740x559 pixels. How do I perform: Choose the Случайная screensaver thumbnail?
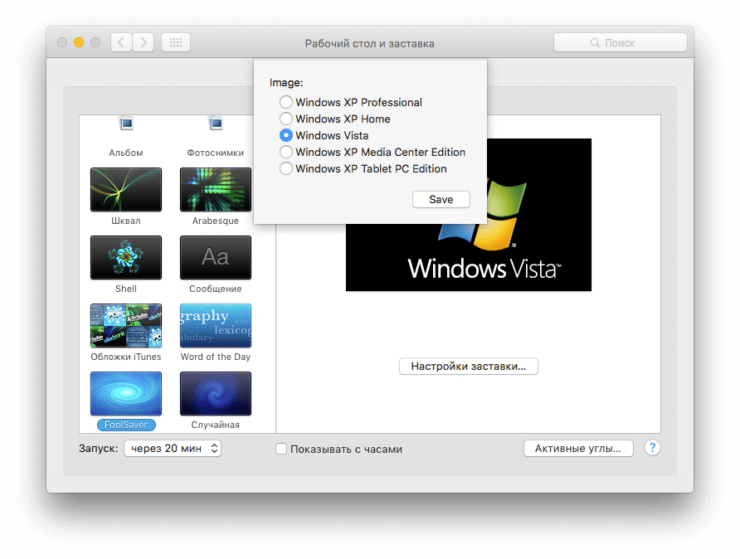pos(216,393)
